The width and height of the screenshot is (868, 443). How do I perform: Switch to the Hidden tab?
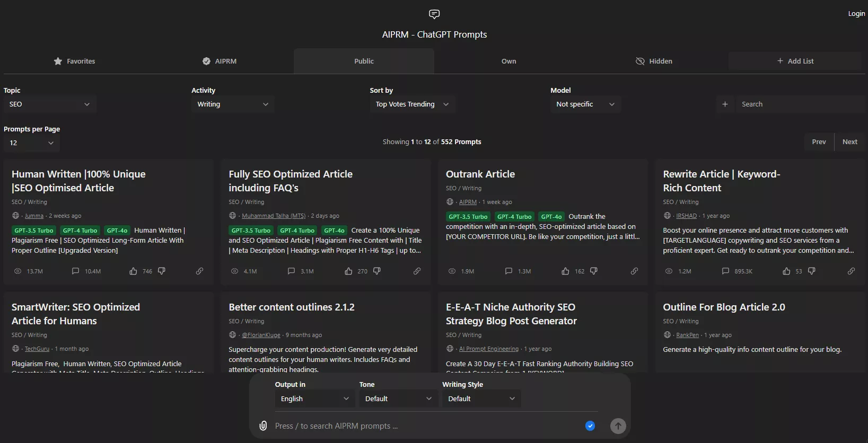[x=654, y=61]
